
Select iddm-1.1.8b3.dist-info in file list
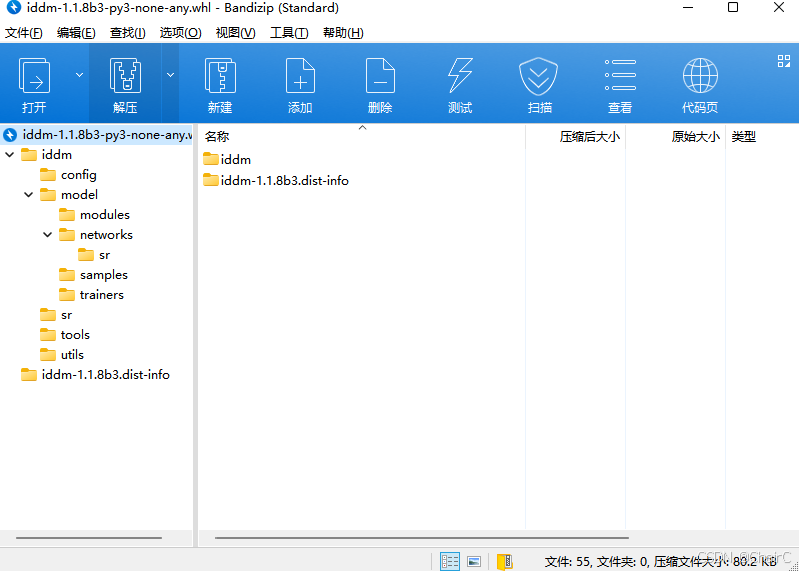276,180
